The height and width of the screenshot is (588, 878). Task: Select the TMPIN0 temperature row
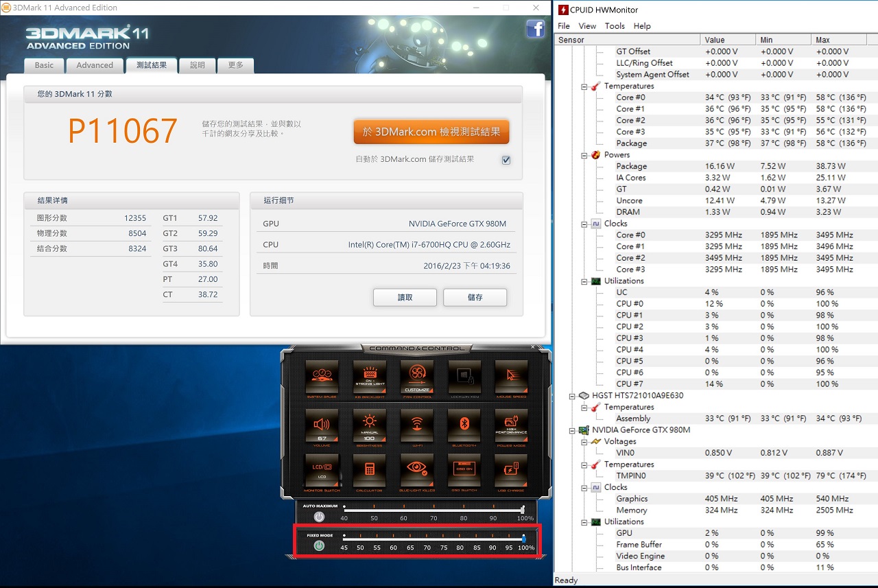pyautogui.click(x=715, y=475)
